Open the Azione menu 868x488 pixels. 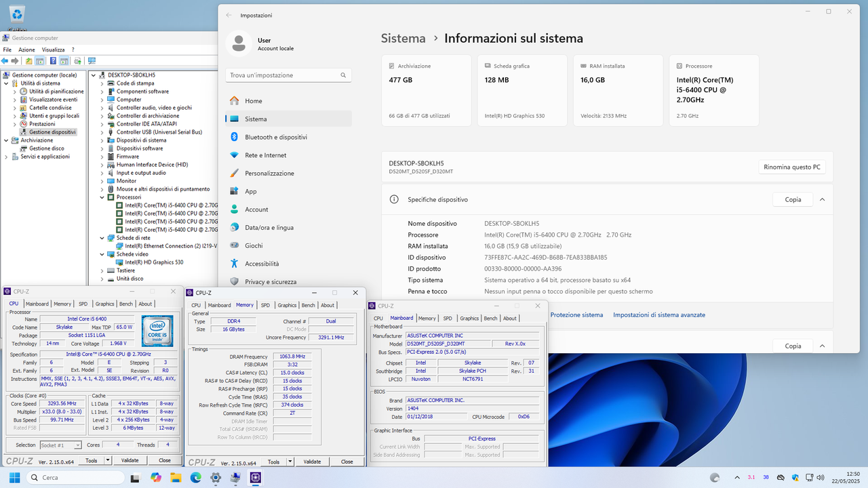[x=26, y=49]
